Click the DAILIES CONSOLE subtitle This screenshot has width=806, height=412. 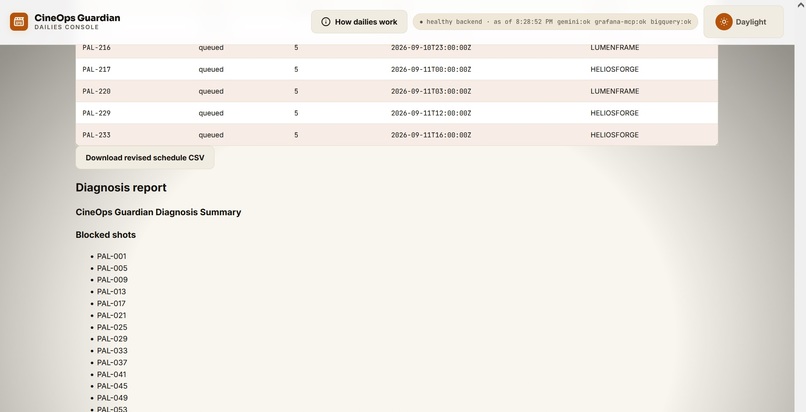point(66,27)
